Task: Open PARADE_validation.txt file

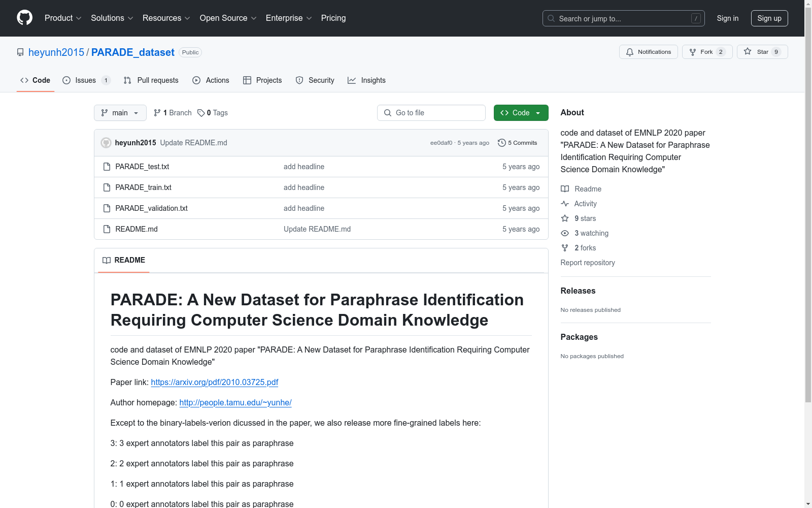Action: tap(151, 208)
